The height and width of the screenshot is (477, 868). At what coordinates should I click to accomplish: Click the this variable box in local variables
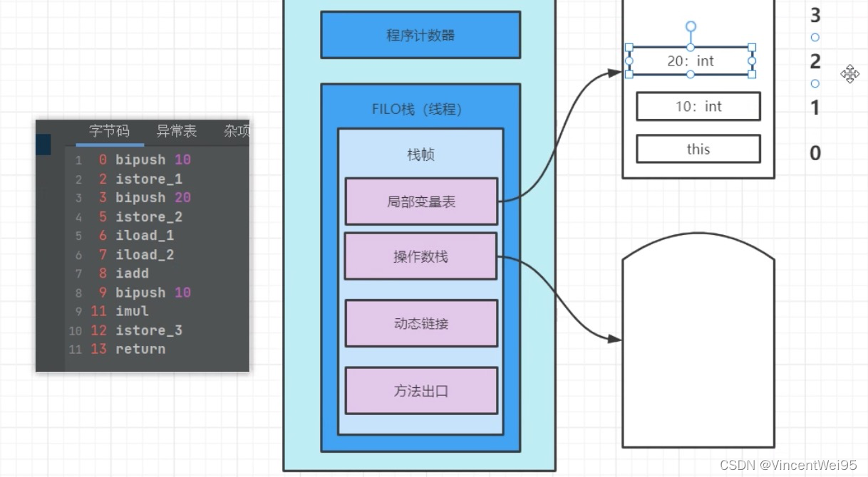pos(698,149)
